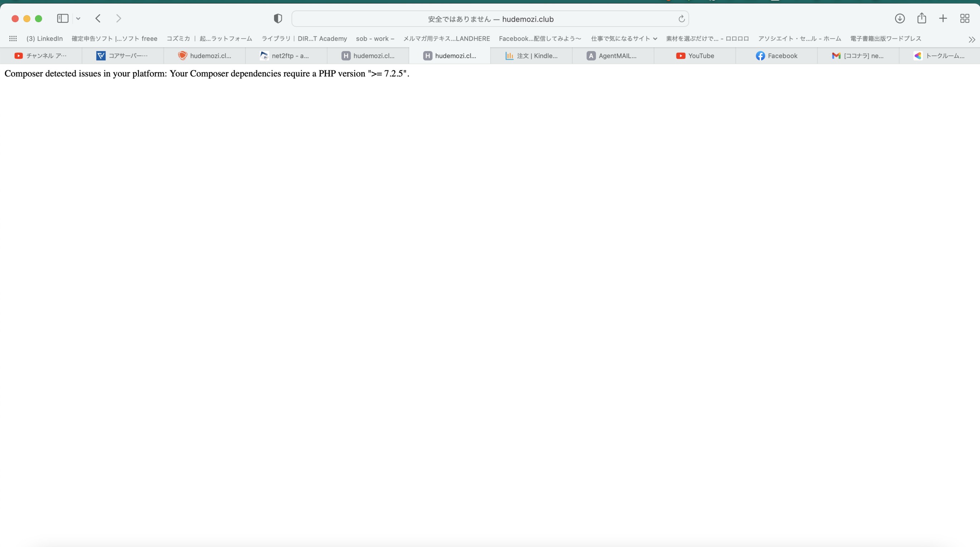
Task: Switch to the トークルーム tab
Action: click(940, 55)
